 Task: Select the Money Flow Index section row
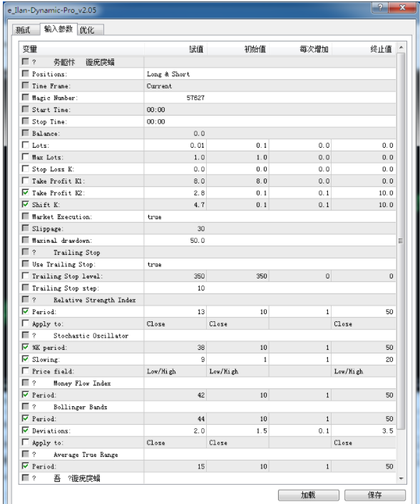point(208,383)
